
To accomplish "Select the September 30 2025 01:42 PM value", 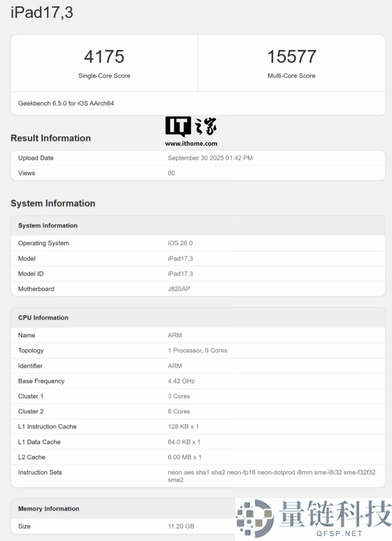I will (x=210, y=158).
